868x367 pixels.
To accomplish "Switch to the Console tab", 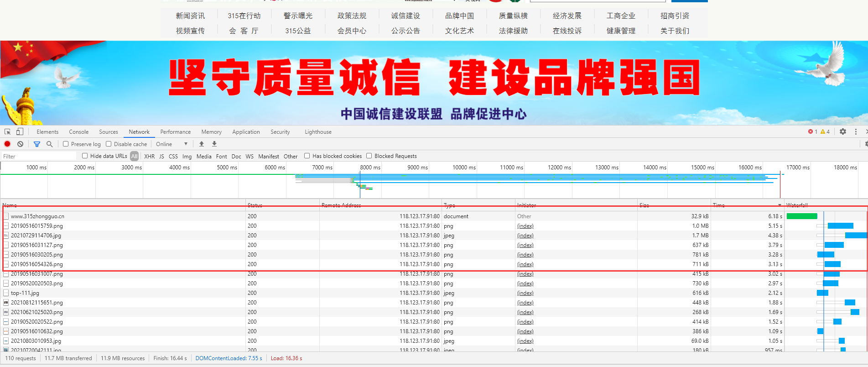I will pos(78,132).
